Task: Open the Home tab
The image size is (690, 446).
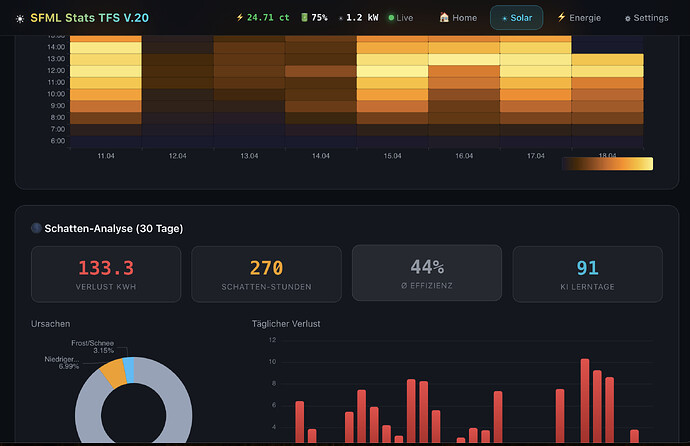Action: 458,18
